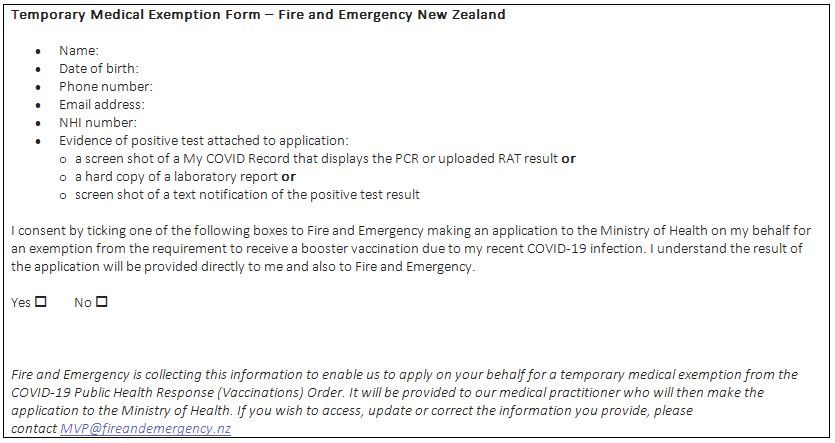This screenshot has width=835, height=443.
Task: Click the NHI number field line
Action: point(98,123)
